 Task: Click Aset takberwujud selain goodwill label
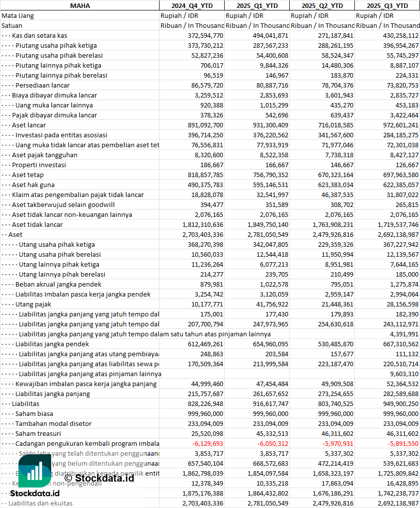point(63,205)
